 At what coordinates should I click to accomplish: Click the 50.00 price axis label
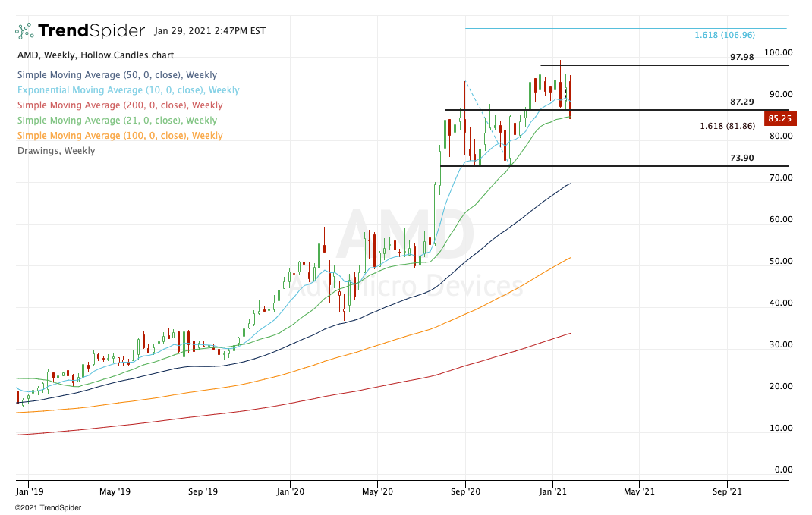[x=781, y=262]
